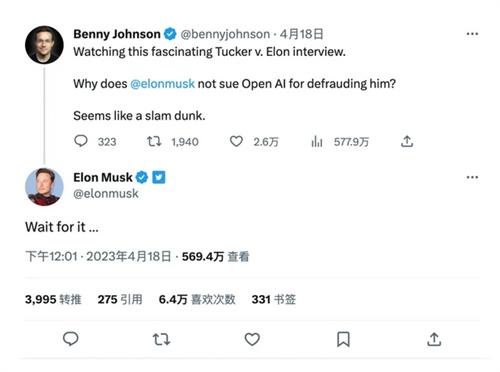Share Benny Johnson's tweet
500x372 pixels.
click(x=407, y=141)
